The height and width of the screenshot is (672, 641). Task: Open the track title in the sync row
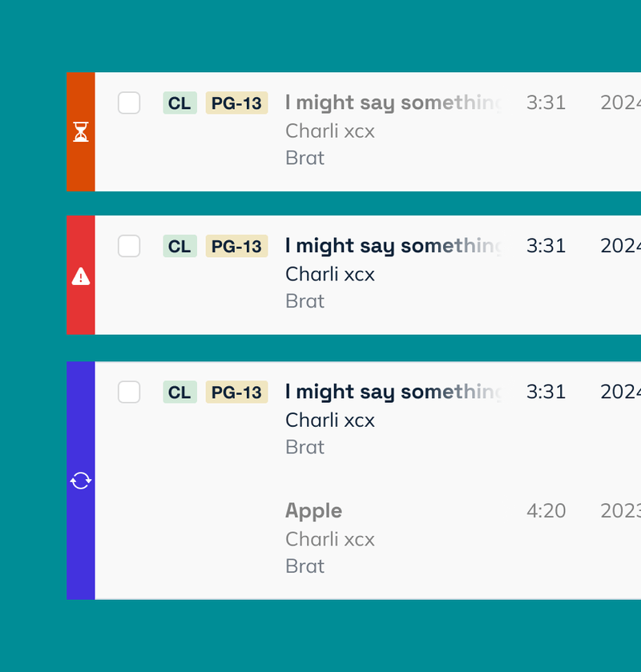[x=393, y=392]
